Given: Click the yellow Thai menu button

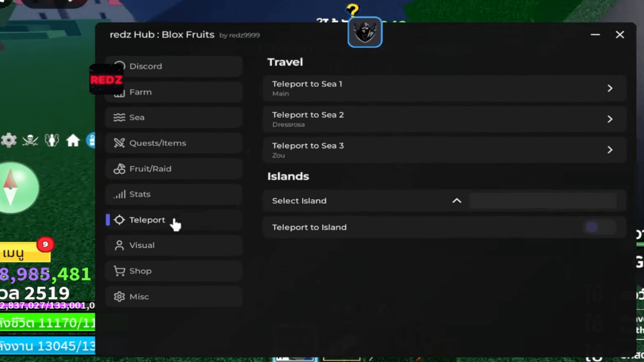Looking at the screenshot, I should click(24, 253).
